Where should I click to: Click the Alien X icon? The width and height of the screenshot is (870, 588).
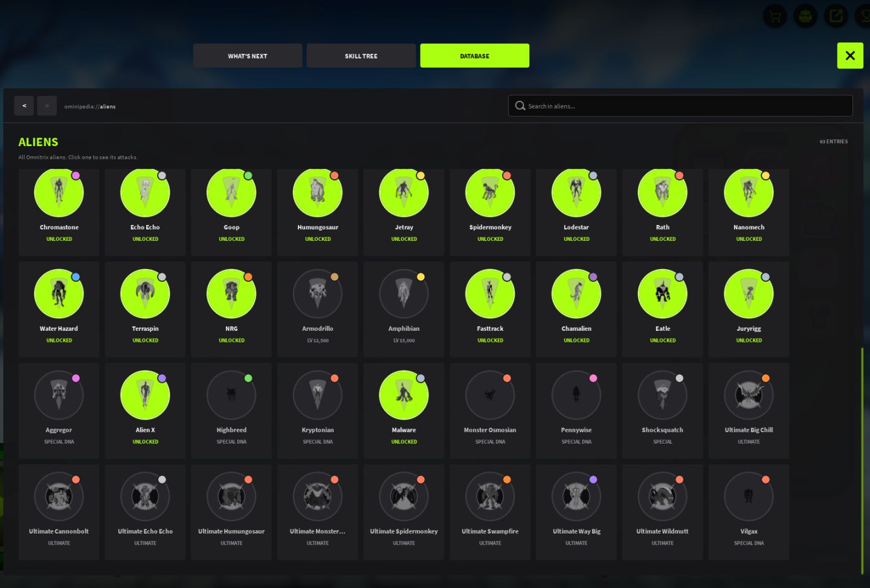[x=145, y=395]
